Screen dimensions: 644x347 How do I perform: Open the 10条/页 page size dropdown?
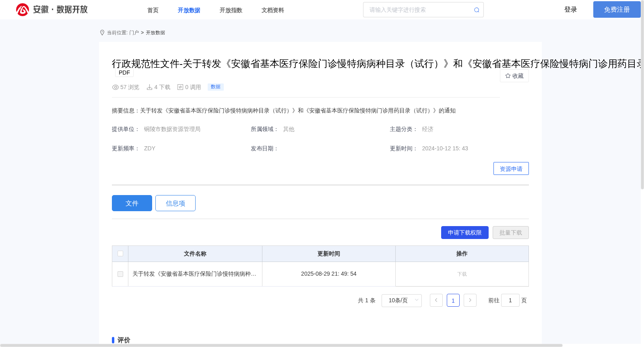click(402, 300)
